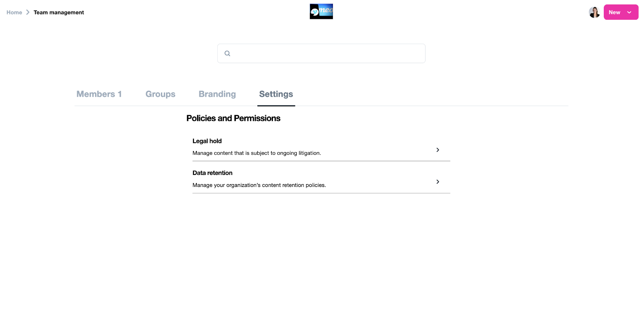Switch to the Members tab

pyautogui.click(x=99, y=94)
